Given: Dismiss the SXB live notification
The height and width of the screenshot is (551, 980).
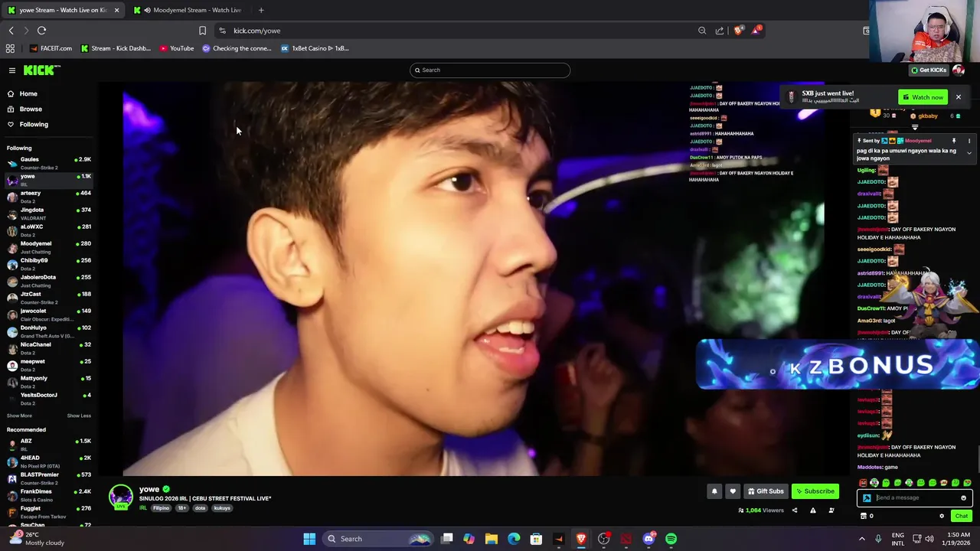Looking at the screenshot, I should [958, 97].
